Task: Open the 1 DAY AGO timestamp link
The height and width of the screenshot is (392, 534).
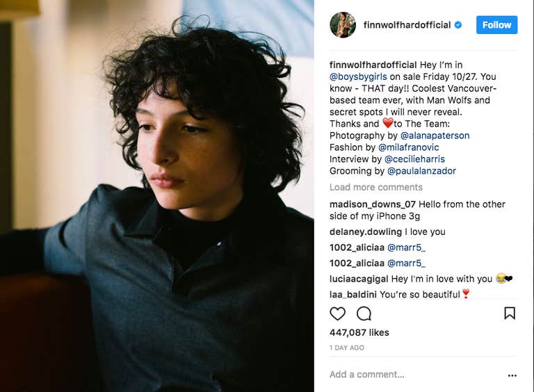Action: pos(347,348)
